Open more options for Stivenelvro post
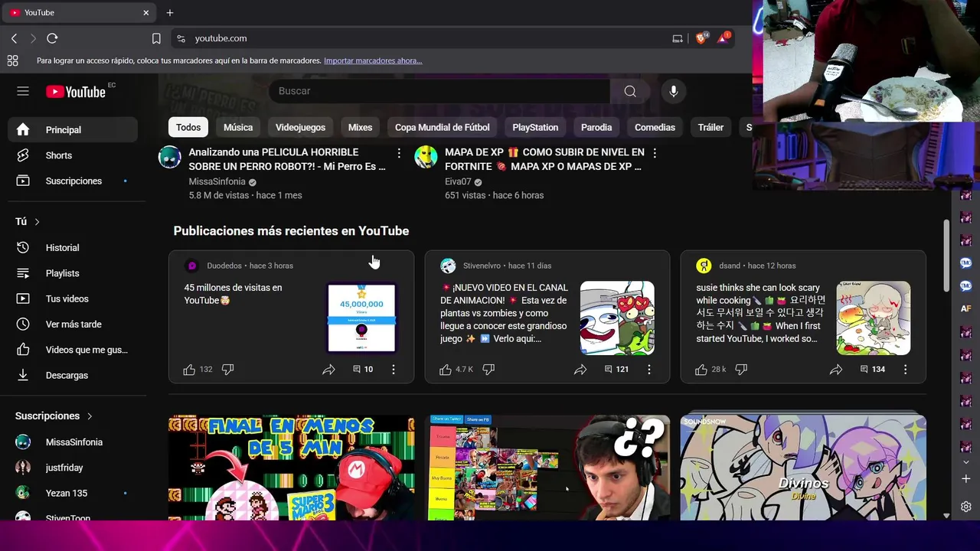Screen dimensions: 980x551 pyautogui.click(x=649, y=369)
